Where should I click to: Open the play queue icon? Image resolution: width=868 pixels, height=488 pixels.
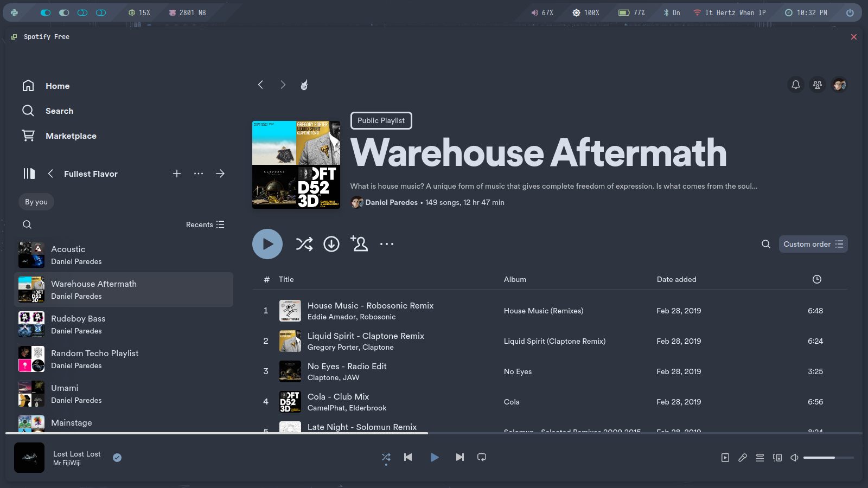coord(759,458)
